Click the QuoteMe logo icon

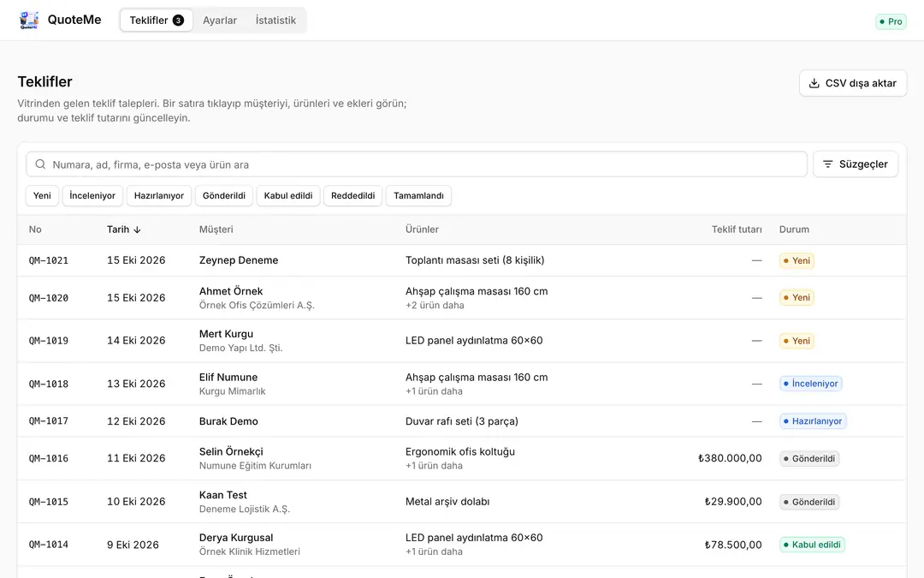click(x=29, y=20)
